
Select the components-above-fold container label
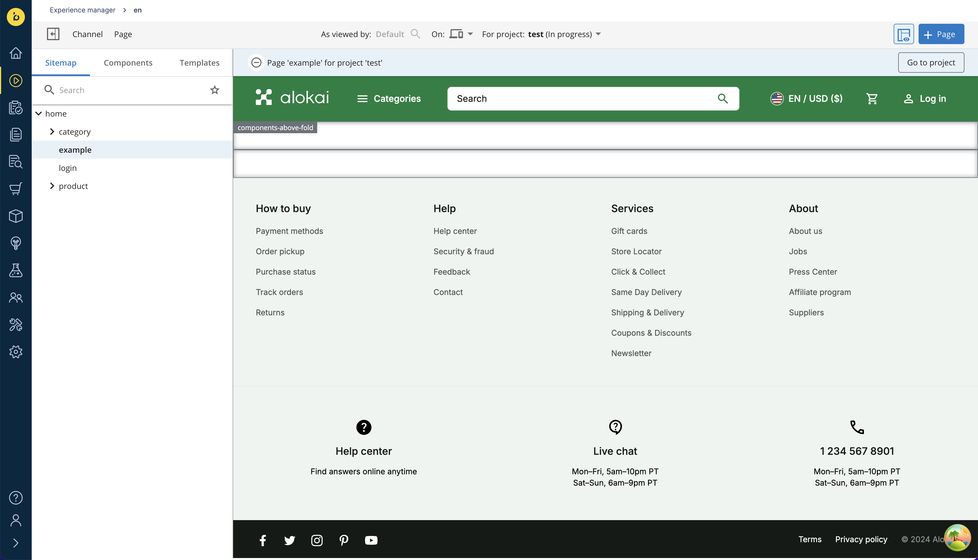(x=275, y=127)
